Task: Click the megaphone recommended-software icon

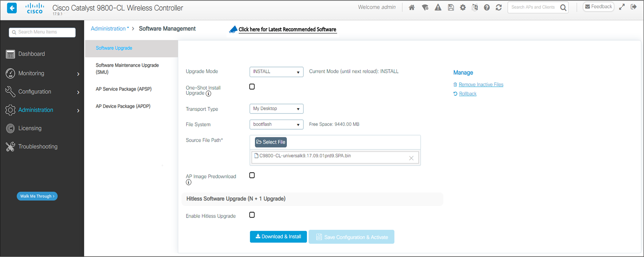Action: (233, 29)
